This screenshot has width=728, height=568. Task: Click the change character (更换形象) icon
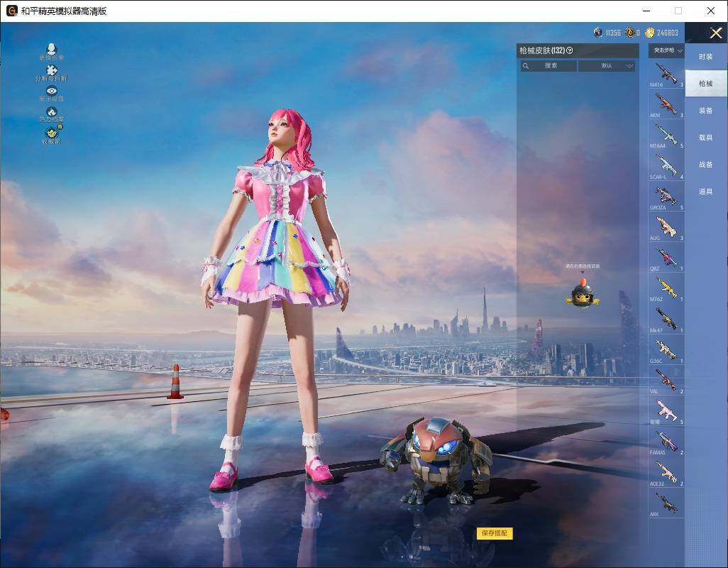click(x=51, y=49)
